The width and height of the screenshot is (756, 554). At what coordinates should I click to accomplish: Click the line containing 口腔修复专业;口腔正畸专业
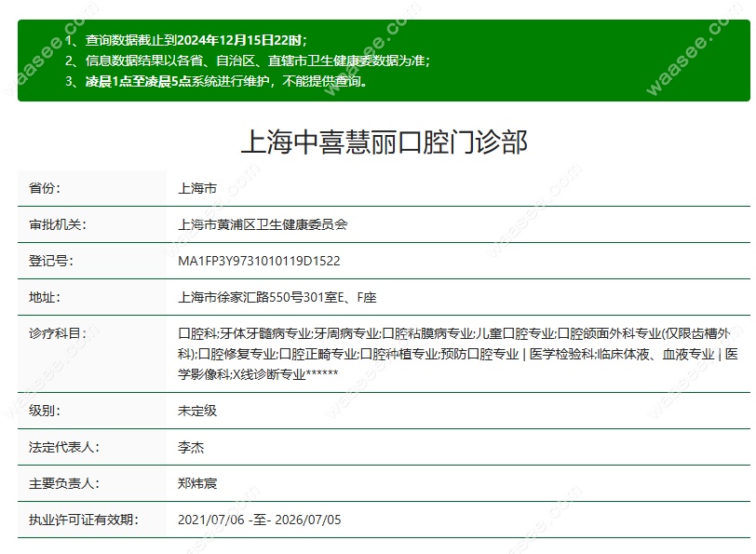tap(457, 354)
